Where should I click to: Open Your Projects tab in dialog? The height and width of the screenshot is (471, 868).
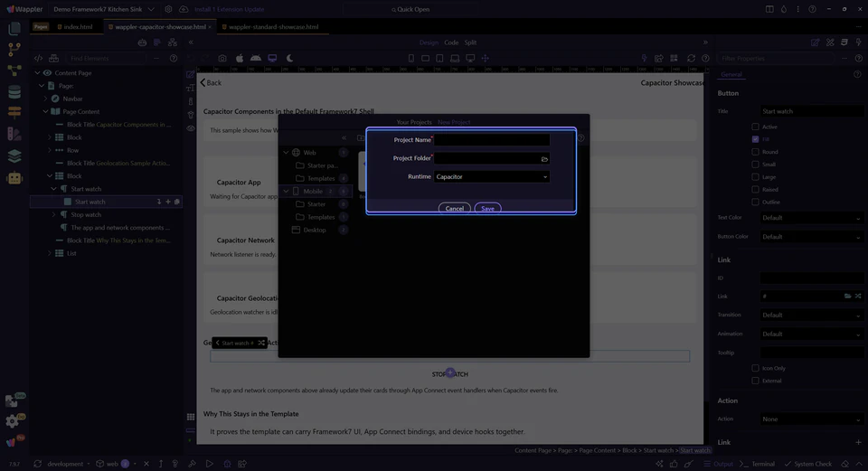coord(413,122)
